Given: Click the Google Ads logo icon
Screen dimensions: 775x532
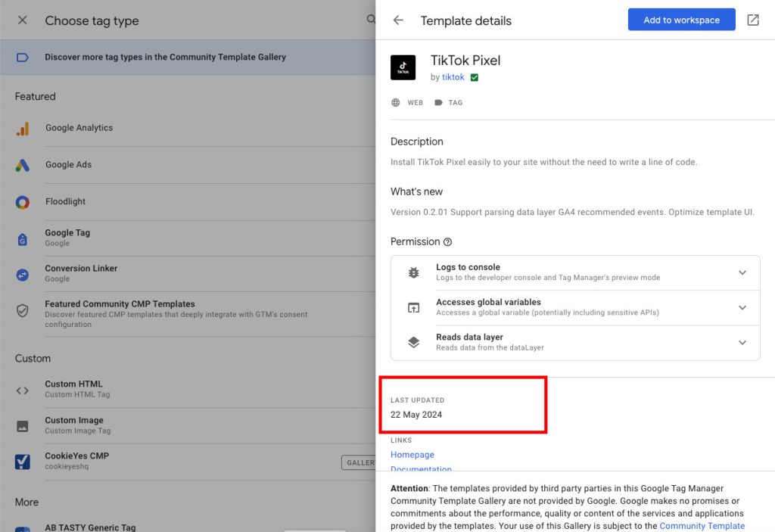Looking at the screenshot, I should pos(22,165).
